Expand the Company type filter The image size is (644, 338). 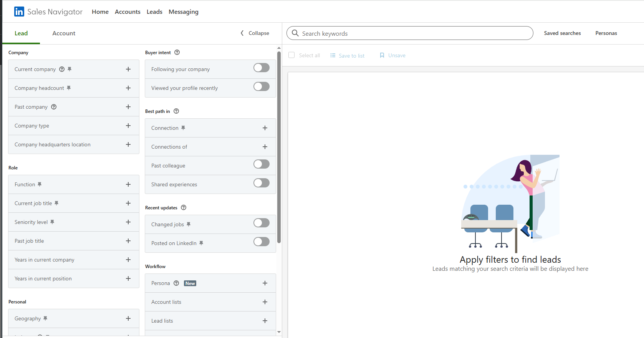(128, 126)
